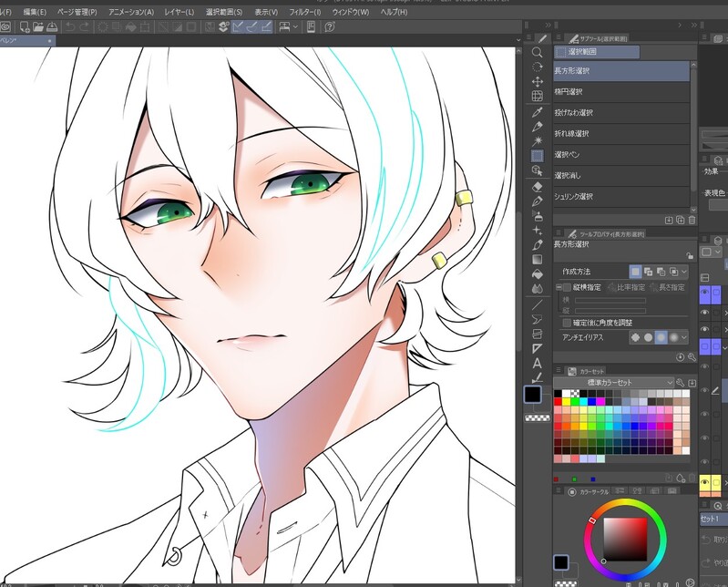Select the Fill bucket tool
The image size is (728, 587).
538,274
